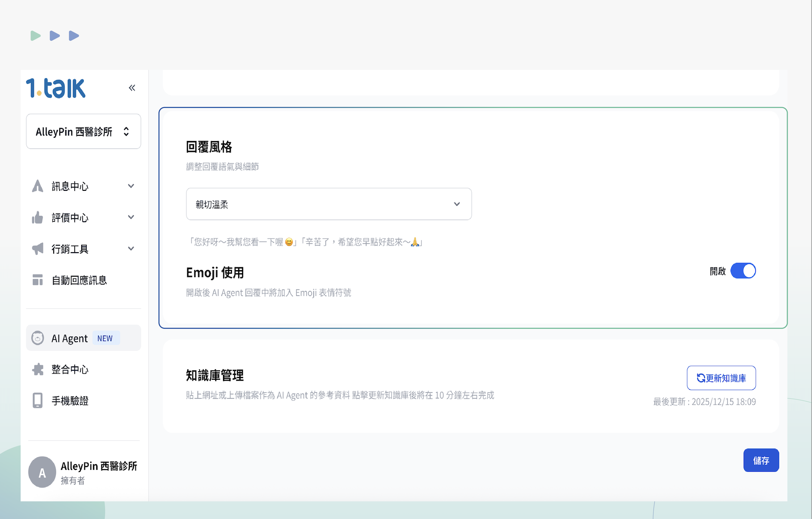Screen dimensions: 812x519
Task: Click the 手機驗證 phone icon
Action: [38, 400]
